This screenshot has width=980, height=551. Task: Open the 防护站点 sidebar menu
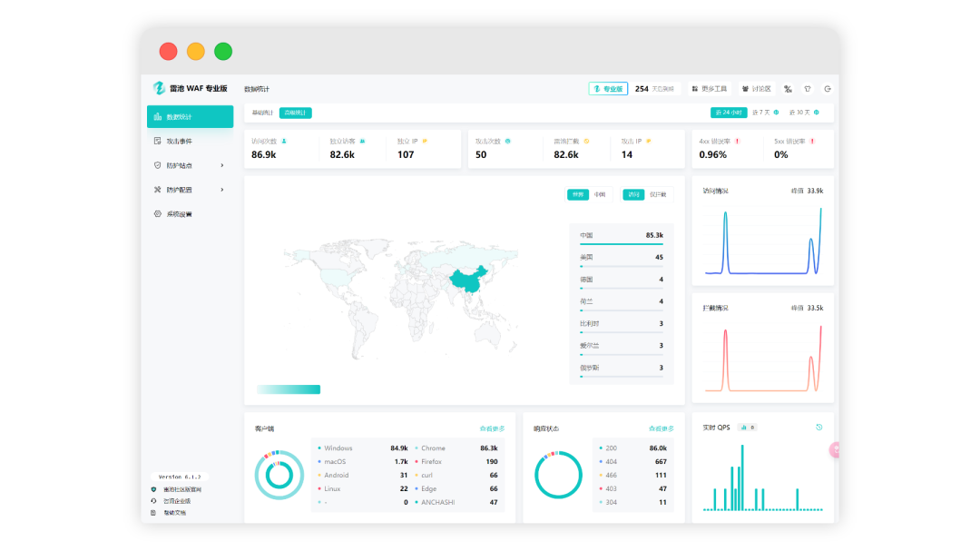[x=190, y=166]
